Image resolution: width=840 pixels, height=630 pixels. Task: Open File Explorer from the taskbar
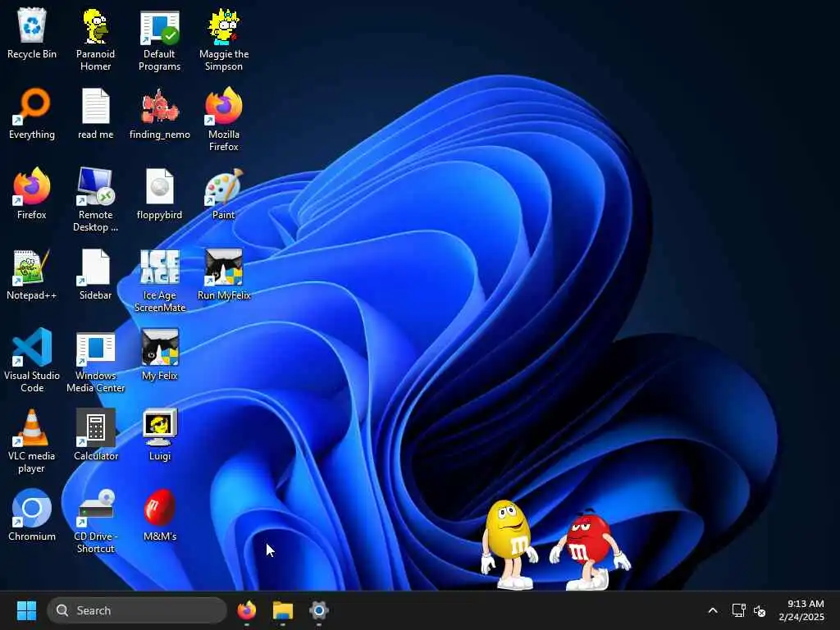click(x=283, y=610)
